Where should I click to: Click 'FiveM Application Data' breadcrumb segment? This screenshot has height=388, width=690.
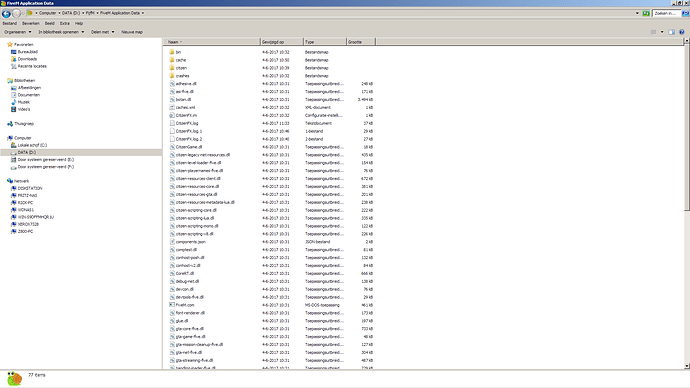(120, 13)
